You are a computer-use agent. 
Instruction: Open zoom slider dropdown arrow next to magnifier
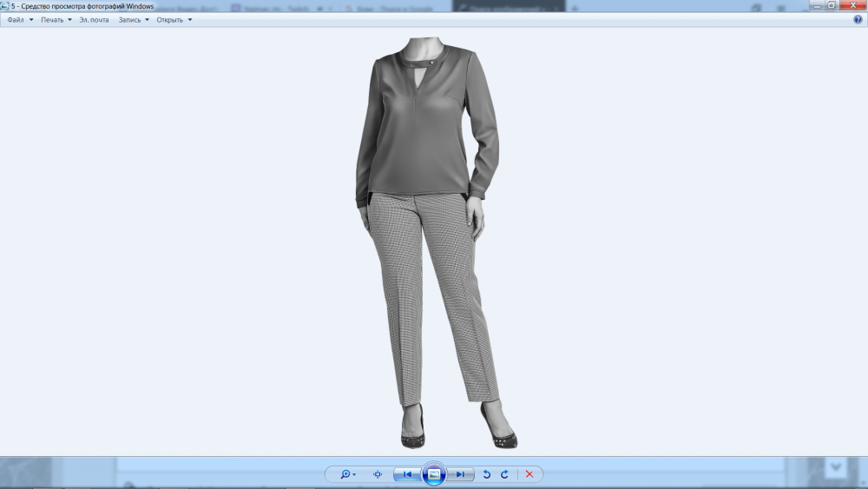[354, 475]
